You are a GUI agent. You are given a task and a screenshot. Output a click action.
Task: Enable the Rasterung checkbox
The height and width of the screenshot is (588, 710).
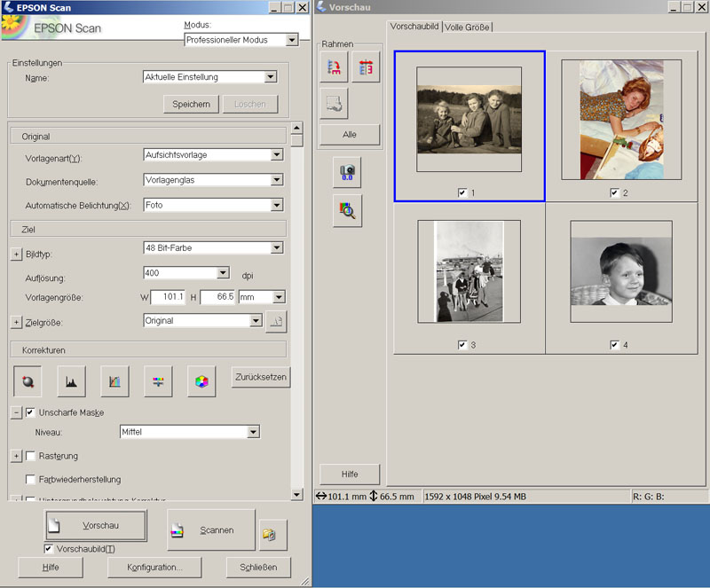point(30,456)
